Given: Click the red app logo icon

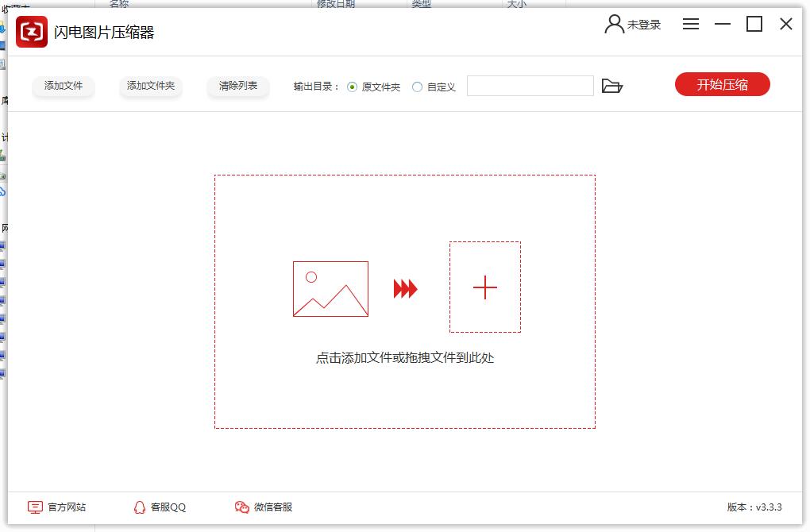Looking at the screenshot, I should (x=32, y=32).
